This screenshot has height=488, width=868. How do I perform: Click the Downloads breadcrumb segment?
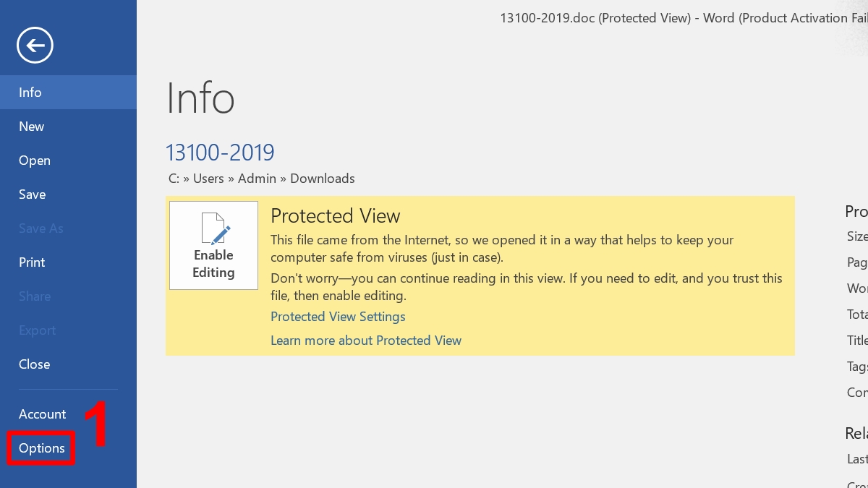tap(323, 178)
